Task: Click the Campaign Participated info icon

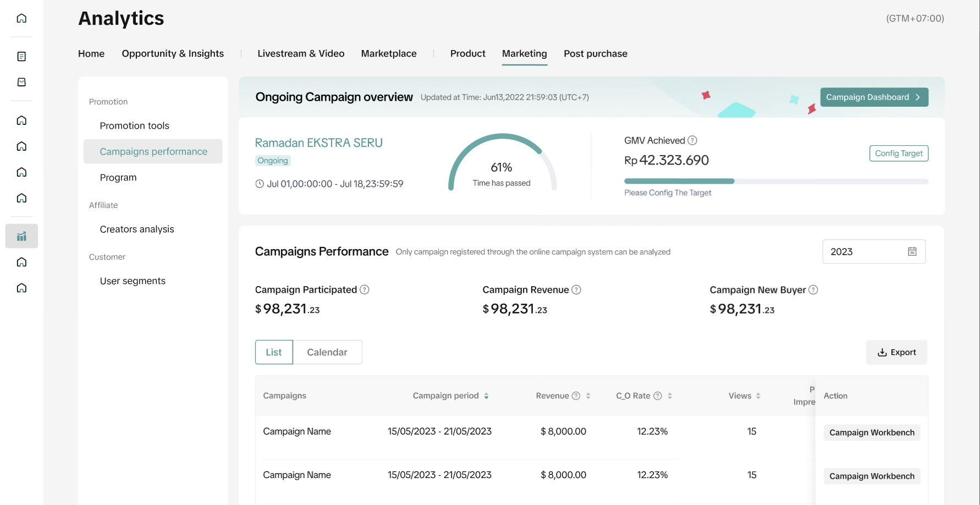Action: pyautogui.click(x=364, y=289)
